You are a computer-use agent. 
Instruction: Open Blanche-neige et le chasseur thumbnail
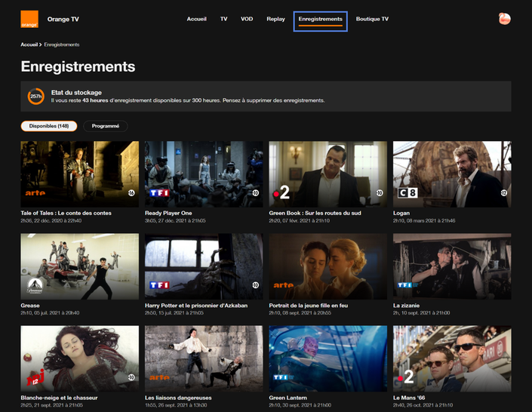point(80,358)
